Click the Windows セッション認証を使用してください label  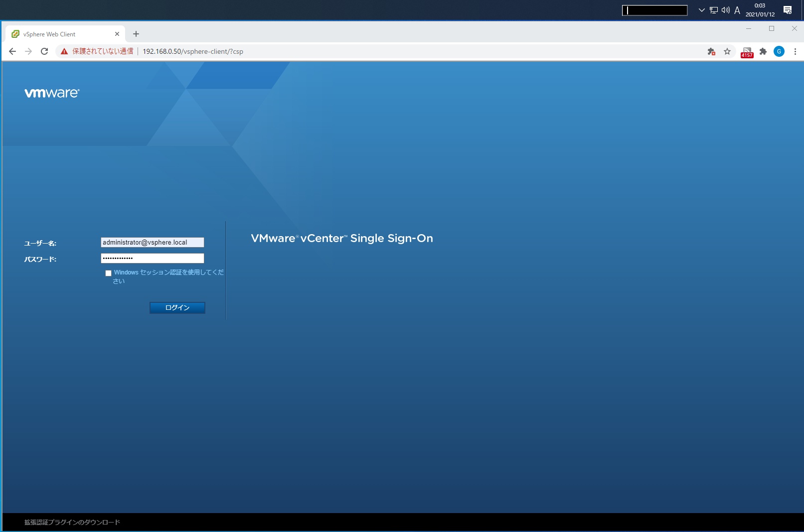click(x=168, y=276)
